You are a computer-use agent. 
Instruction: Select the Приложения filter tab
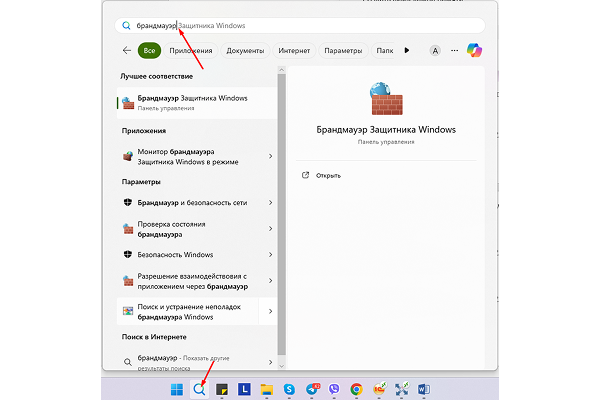click(x=191, y=51)
